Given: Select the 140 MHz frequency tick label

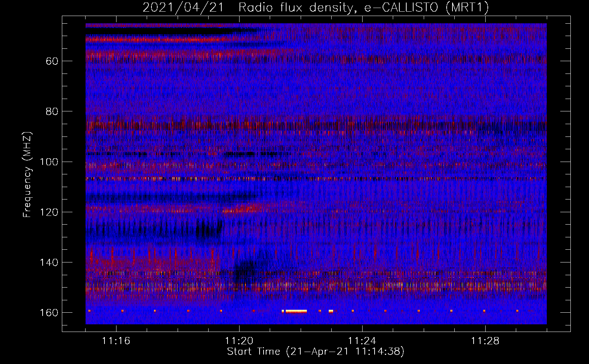Looking at the screenshot, I should pyautogui.click(x=49, y=262).
